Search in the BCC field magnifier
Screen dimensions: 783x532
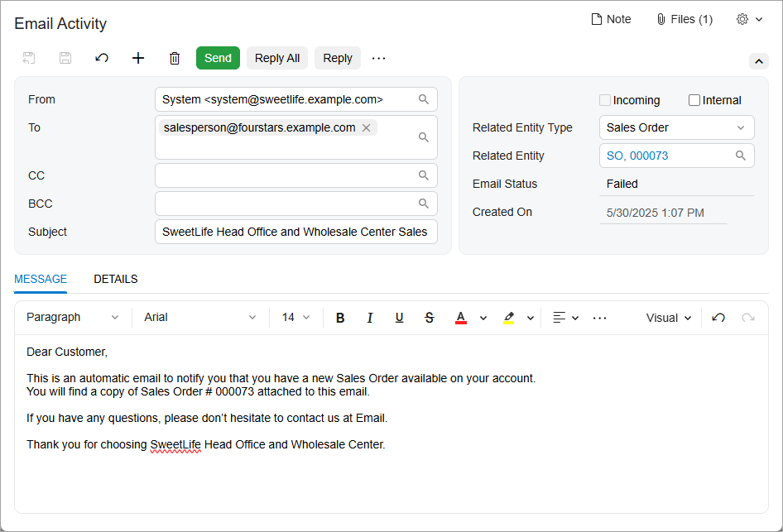pos(424,204)
